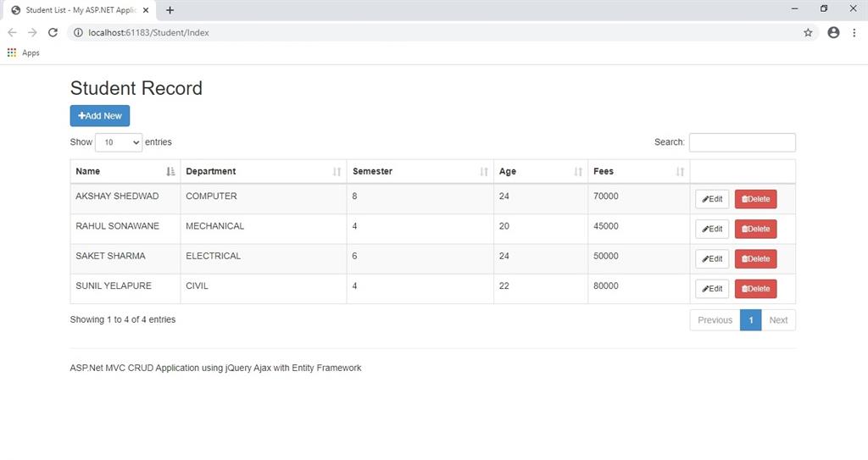
Task: Click the Add New button
Action: (100, 116)
